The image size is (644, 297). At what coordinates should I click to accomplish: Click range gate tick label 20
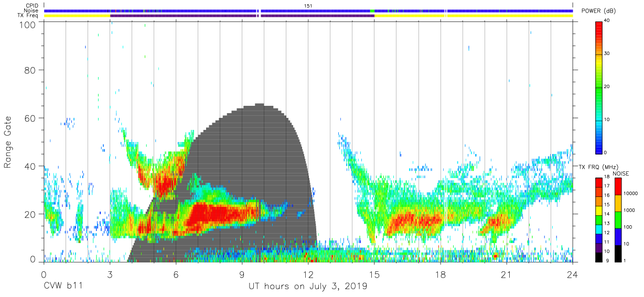pos(29,214)
